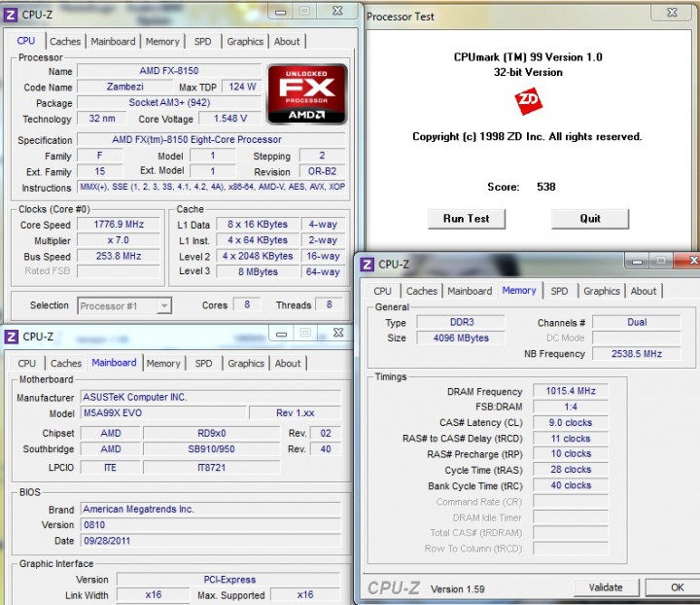Click Run Test button in Processor Test

tap(467, 219)
